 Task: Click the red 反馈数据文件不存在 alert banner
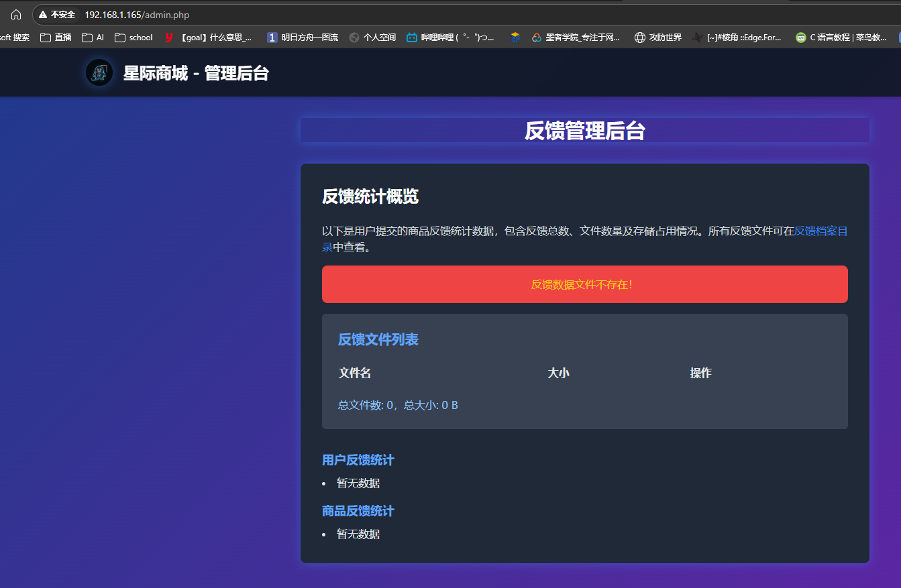[584, 284]
